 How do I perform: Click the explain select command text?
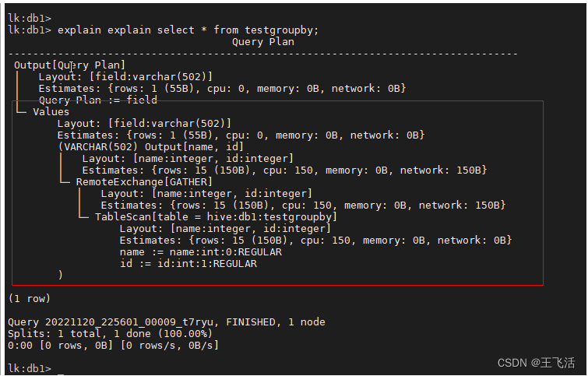188,30
